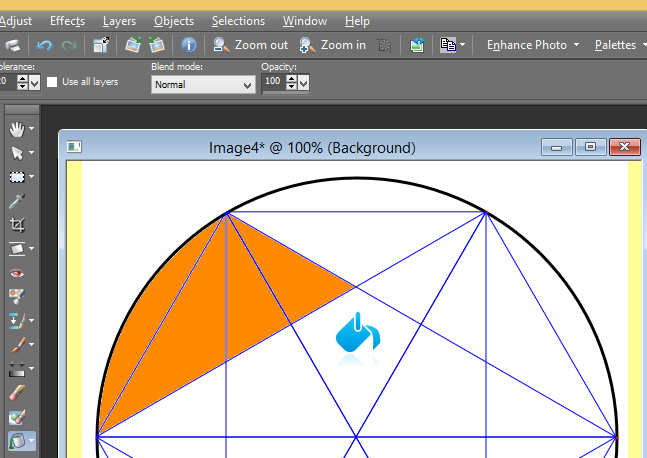
Task: Click the Image4 window title bar
Action: point(312,147)
